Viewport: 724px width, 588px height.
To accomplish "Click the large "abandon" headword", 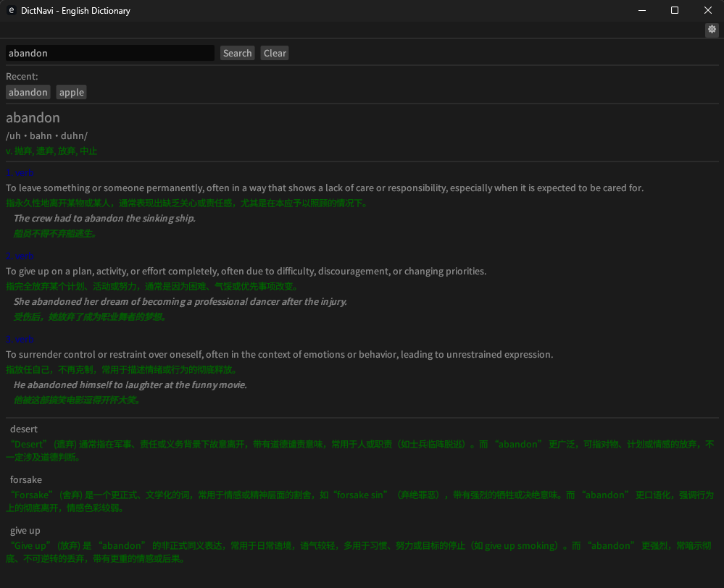I will pyautogui.click(x=33, y=117).
